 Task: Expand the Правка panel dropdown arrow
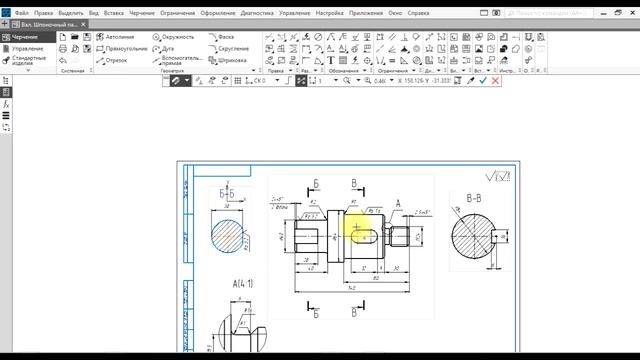[290, 71]
